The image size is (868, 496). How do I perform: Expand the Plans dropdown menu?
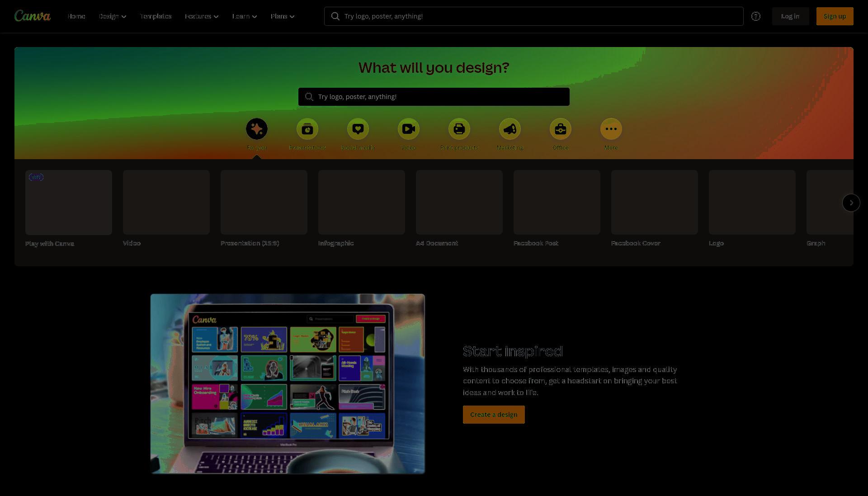tap(283, 16)
